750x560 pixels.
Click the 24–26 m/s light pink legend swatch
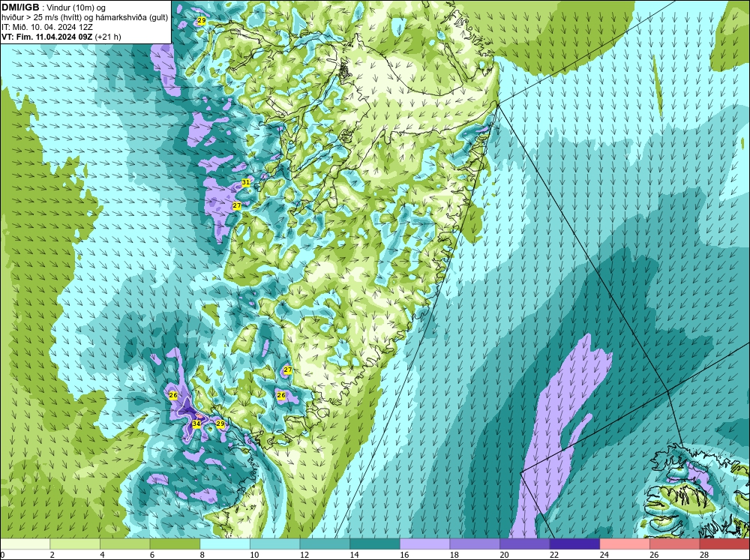[625, 544]
